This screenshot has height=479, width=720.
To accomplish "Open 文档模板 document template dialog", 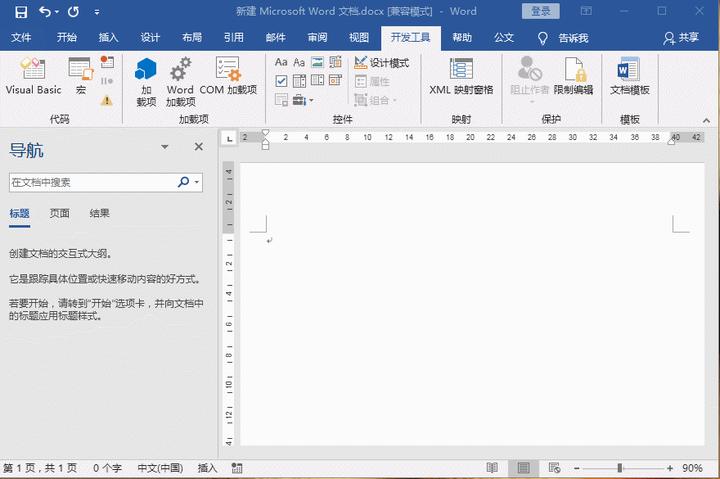I will pyautogui.click(x=630, y=77).
